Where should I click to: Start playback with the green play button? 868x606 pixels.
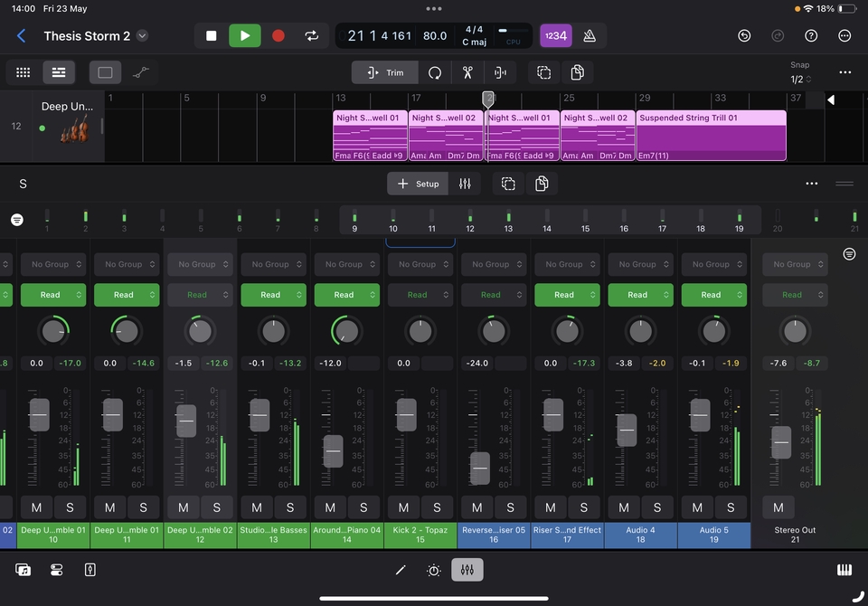(x=245, y=36)
